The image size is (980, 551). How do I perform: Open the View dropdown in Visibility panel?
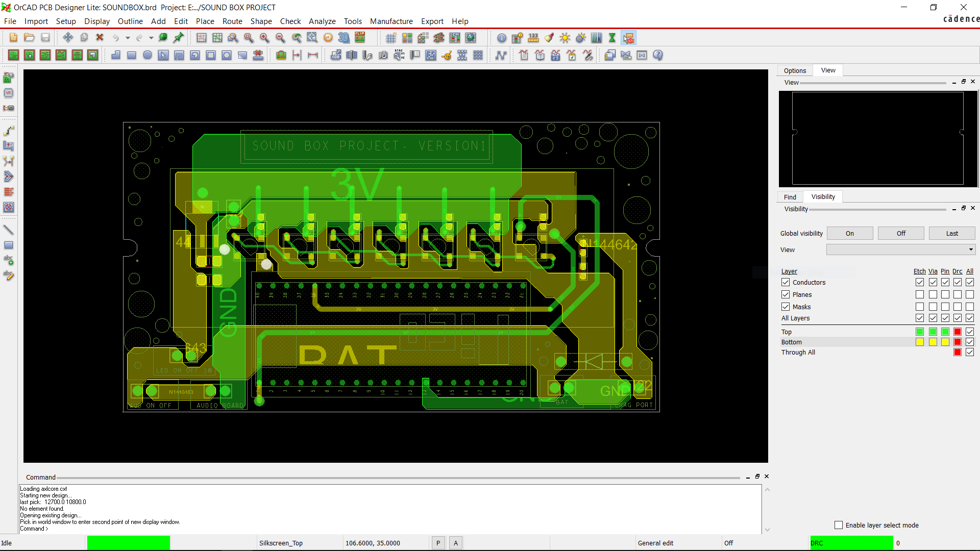coord(901,249)
